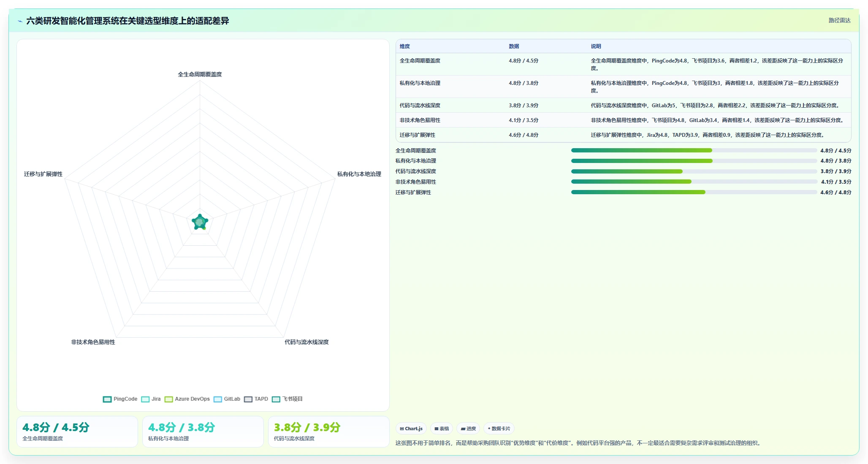The width and height of the screenshot is (868, 464).
Task: Click the 路径雷达 label in header
Action: coord(839,20)
